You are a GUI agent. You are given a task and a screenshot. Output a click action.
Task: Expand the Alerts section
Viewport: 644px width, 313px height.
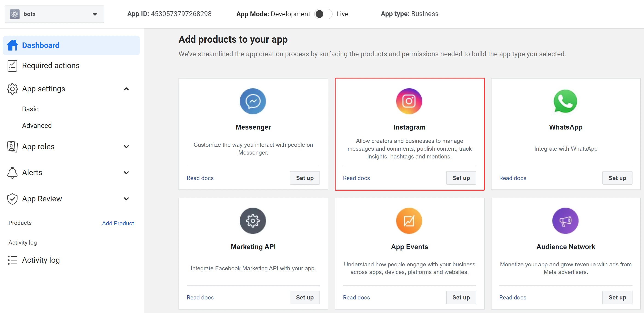tap(126, 173)
